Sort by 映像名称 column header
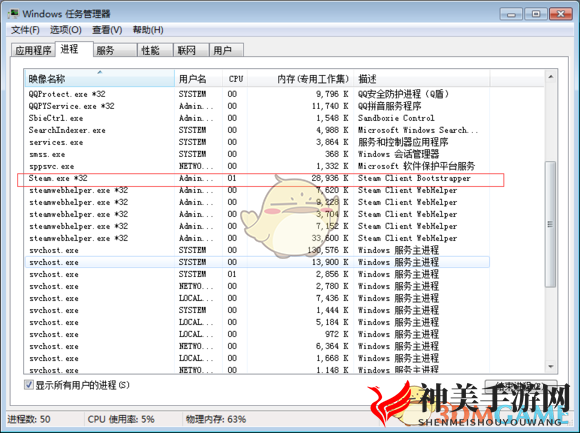Screen dimensions: 580x433 [x=100, y=78]
